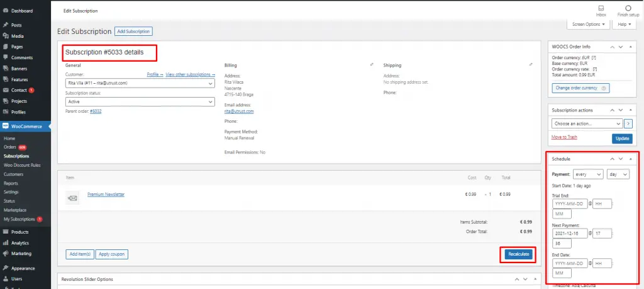Move Revolution Slider Options panel down
This screenshot has width=644, height=289.
pos(525,279)
